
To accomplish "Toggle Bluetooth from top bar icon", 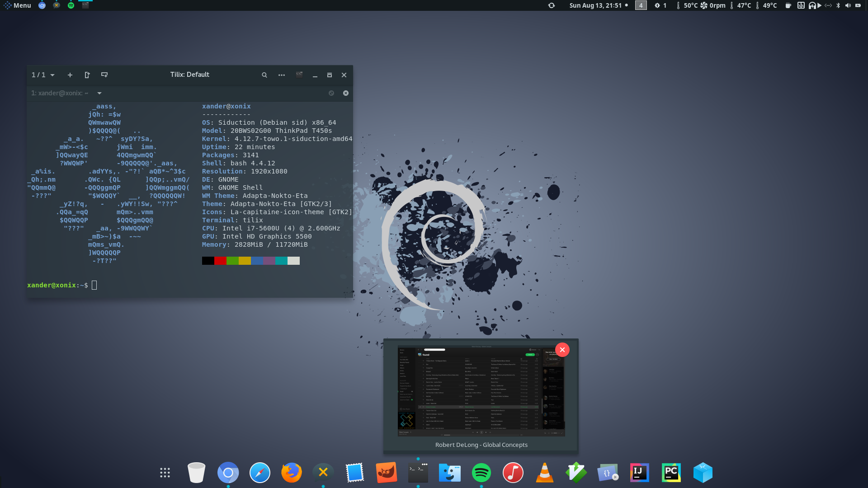I will (x=838, y=5).
